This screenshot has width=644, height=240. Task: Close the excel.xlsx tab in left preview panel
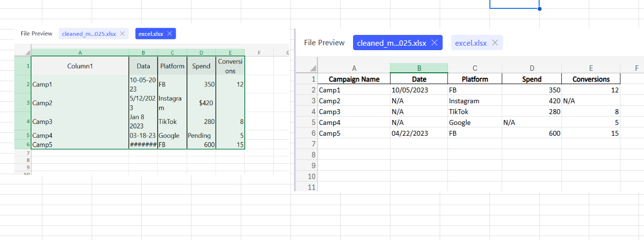(169, 33)
